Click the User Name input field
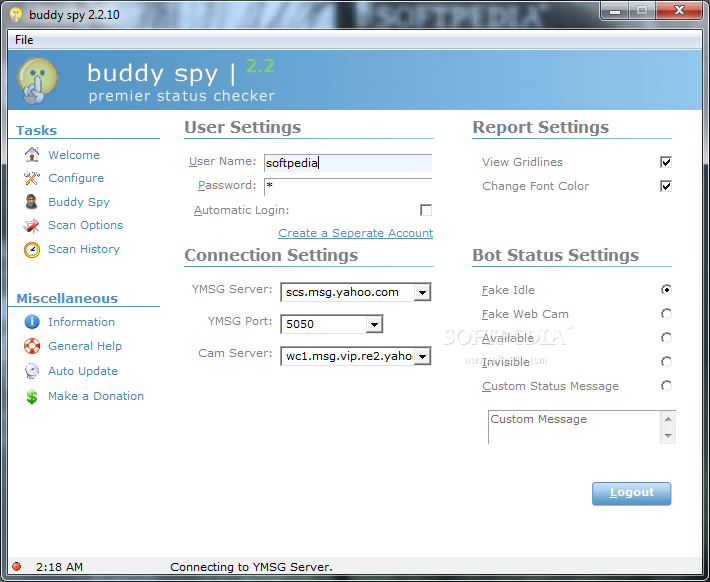Image resolution: width=710 pixels, height=582 pixels. [x=348, y=163]
